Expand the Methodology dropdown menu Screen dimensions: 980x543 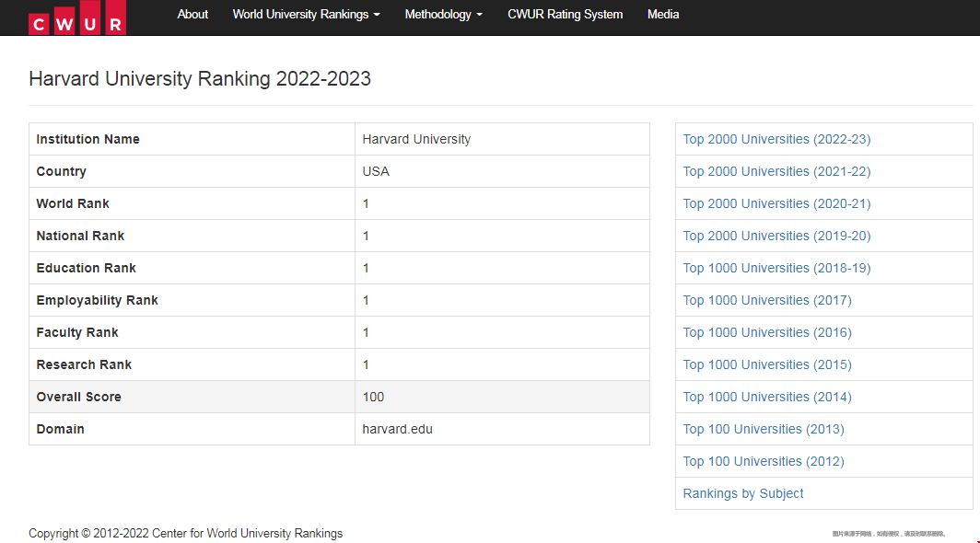point(444,15)
